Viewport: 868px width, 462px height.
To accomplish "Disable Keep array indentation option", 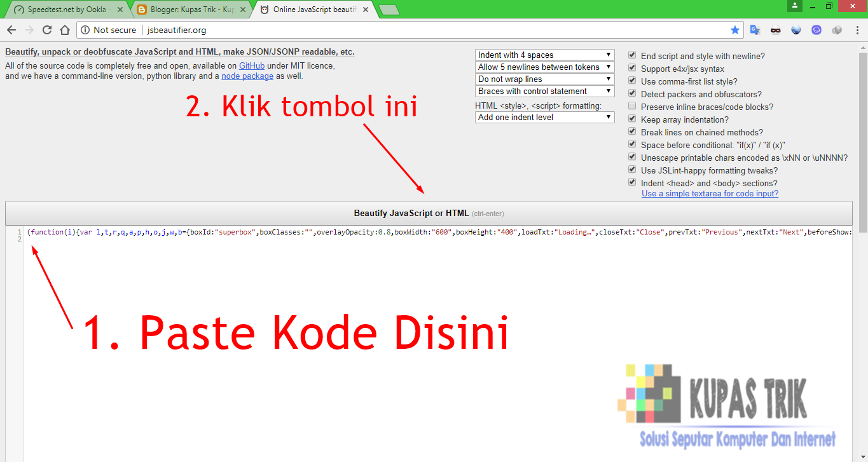I will pyautogui.click(x=631, y=119).
